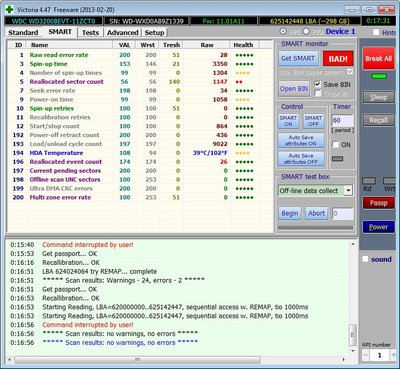Enable the timer ON checkbox
Screen dimensions: 400x369
click(x=336, y=145)
